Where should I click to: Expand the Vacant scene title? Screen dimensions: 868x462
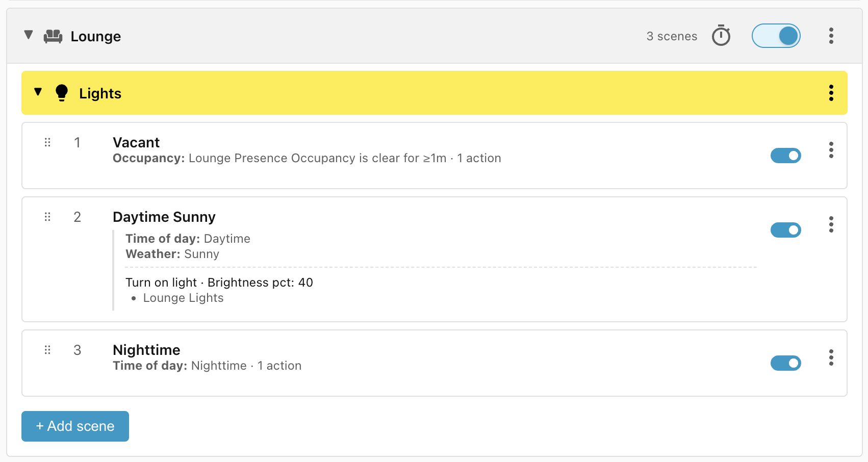tap(136, 142)
